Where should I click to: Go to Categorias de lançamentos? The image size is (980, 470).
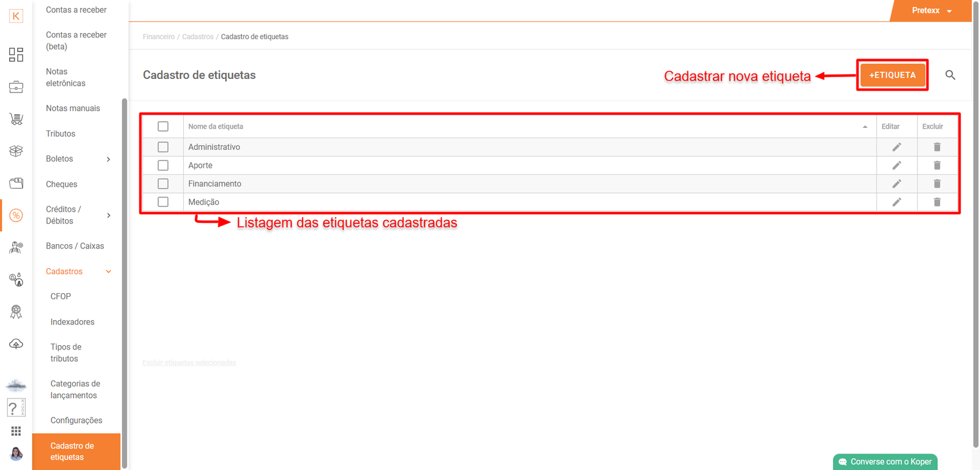pyautogui.click(x=75, y=389)
